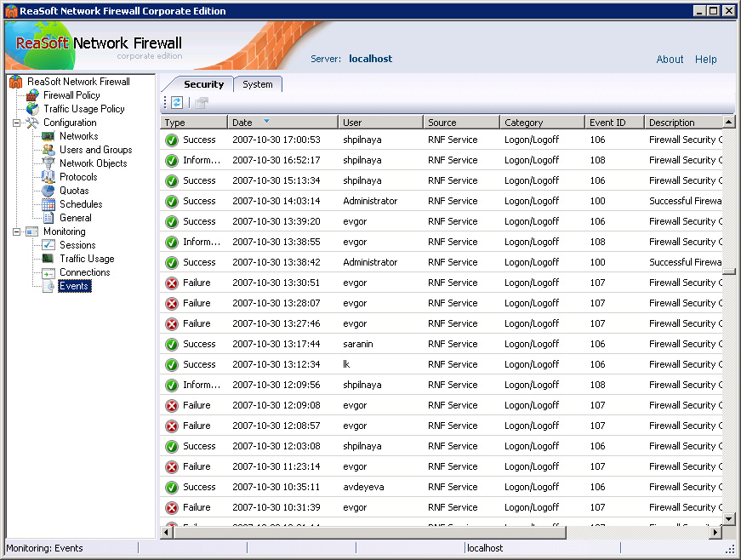This screenshot has height=560, width=741.
Task: Click the red failure icon at 10:31:39
Action: [172, 507]
